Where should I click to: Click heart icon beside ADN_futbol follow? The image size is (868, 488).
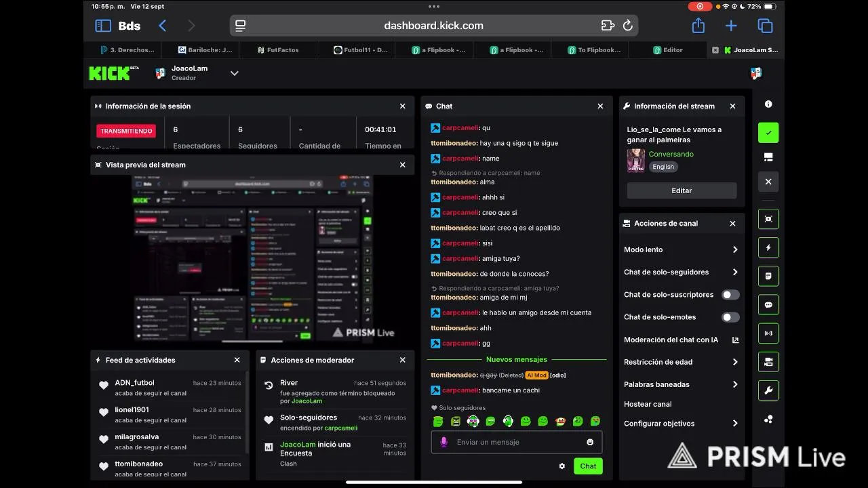point(104,385)
